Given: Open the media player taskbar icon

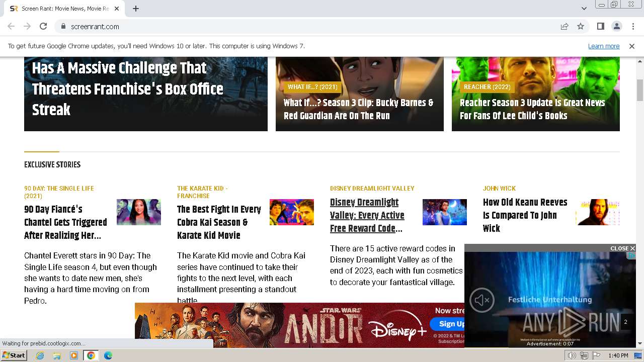Looking at the screenshot, I should 74,355.
